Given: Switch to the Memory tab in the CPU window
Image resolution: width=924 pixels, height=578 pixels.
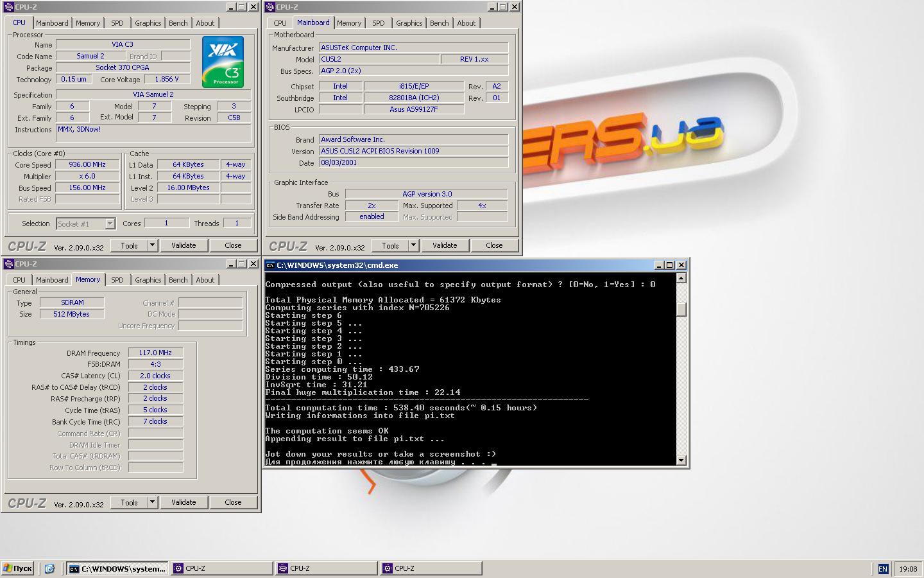Looking at the screenshot, I should (88, 23).
